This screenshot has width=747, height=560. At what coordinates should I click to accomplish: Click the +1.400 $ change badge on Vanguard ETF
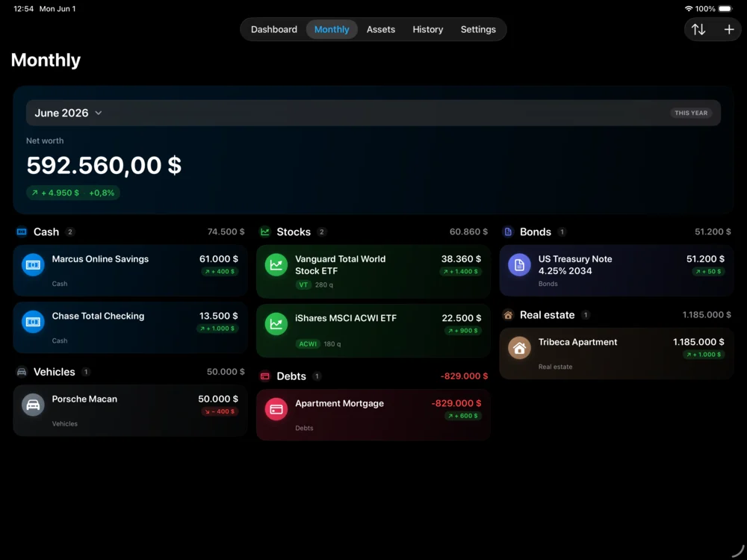tap(460, 272)
